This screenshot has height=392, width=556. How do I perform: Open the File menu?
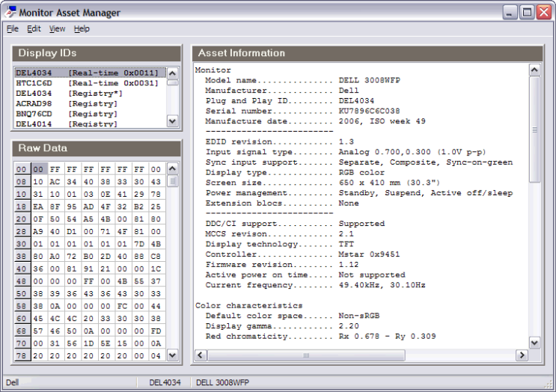click(13, 28)
